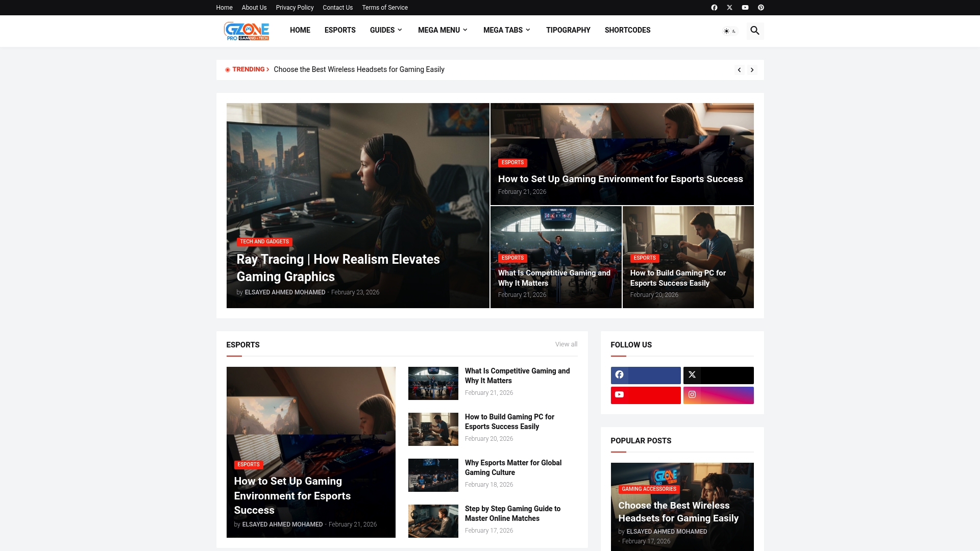
Task: Select the X follow tile under Follow Us
Action: click(x=718, y=375)
